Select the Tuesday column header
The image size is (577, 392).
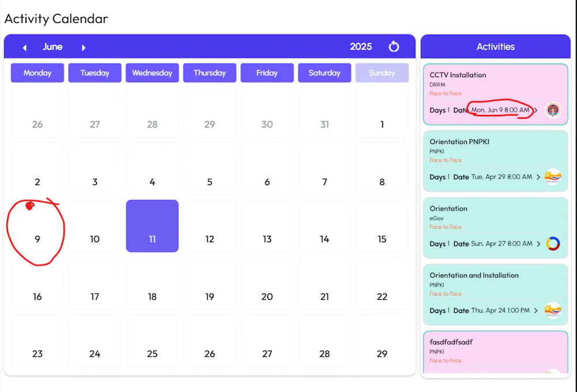pyautogui.click(x=95, y=73)
